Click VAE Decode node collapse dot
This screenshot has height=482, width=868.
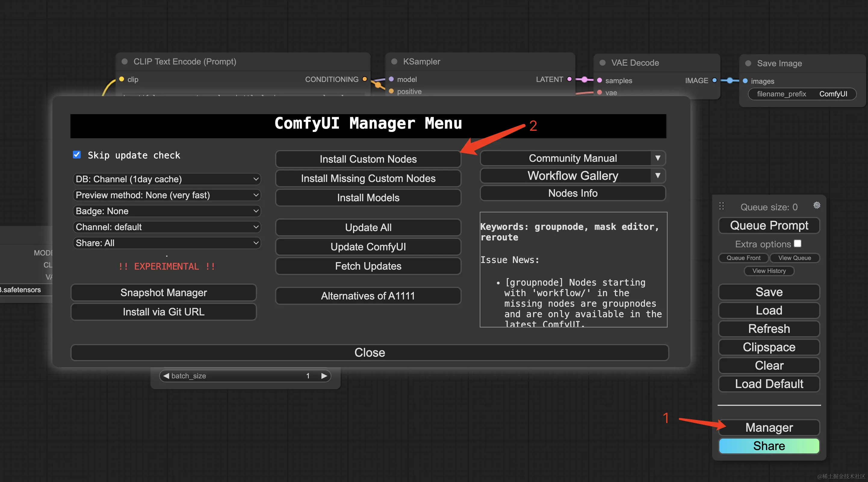pos(603,63)
